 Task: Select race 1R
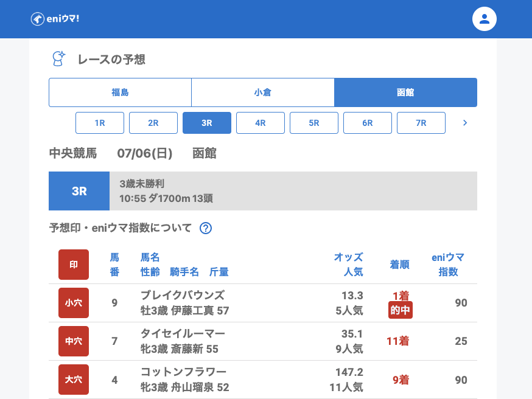[x=100, y=123]
